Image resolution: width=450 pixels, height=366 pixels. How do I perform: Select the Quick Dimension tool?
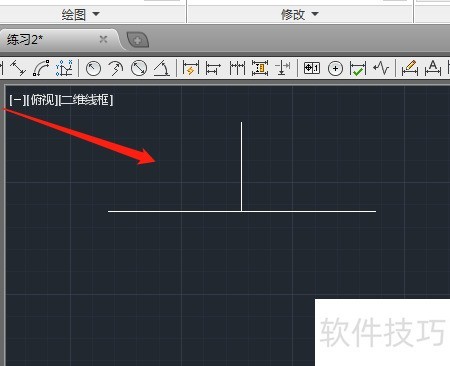click(x=191, y=68)
